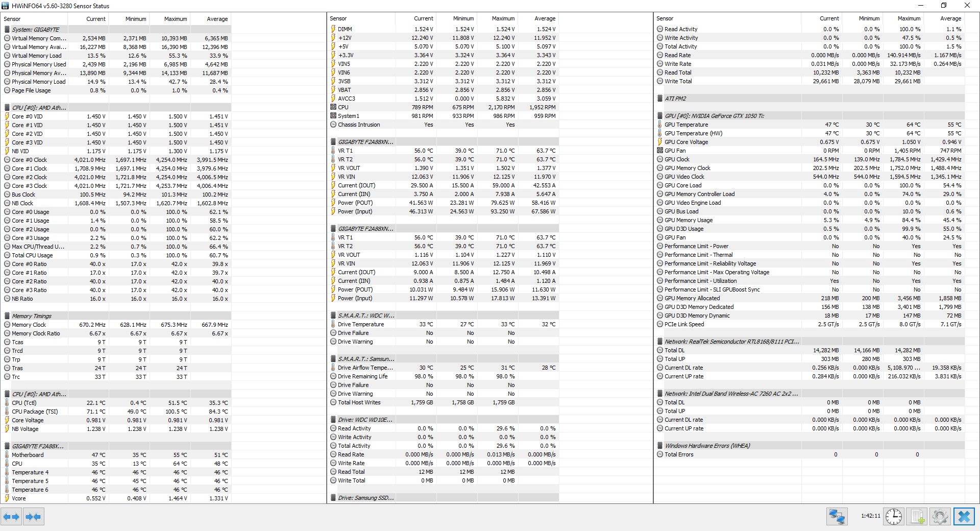Click the clock icon beside Bus Clock row
The width and height of the screenshot is (980, 531).
pos(7,195)
